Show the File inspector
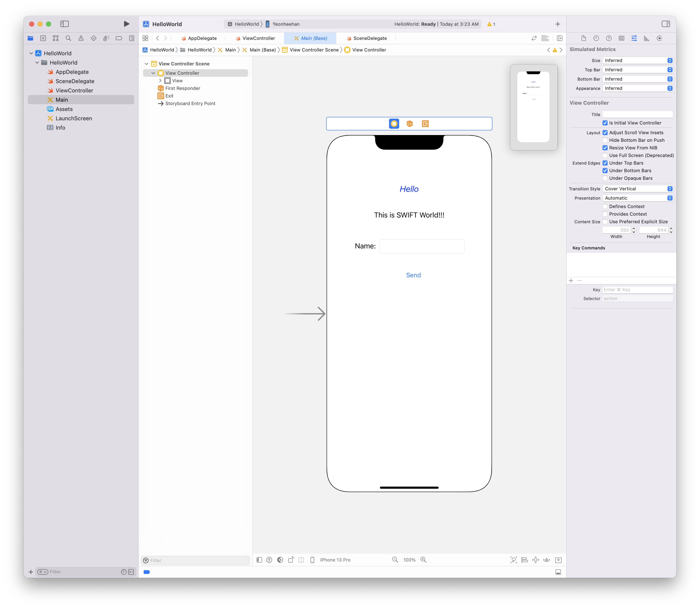This screenshot has height=609, width=700. point(584,38)
